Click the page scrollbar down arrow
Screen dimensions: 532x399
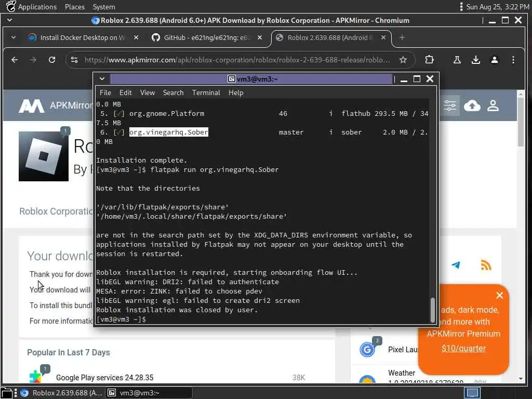pyautogui.click(x=521, y=379)
